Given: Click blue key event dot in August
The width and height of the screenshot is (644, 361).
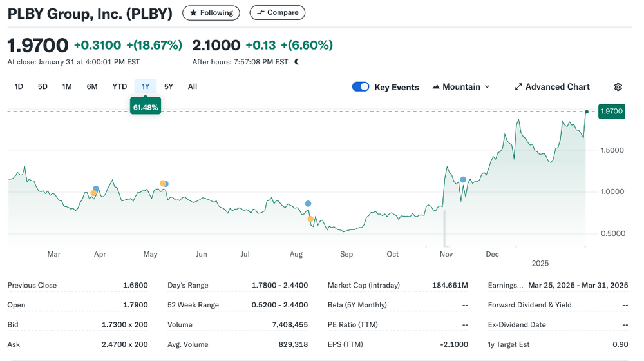Looking at the screenshot, I should (x=308, y=204).
